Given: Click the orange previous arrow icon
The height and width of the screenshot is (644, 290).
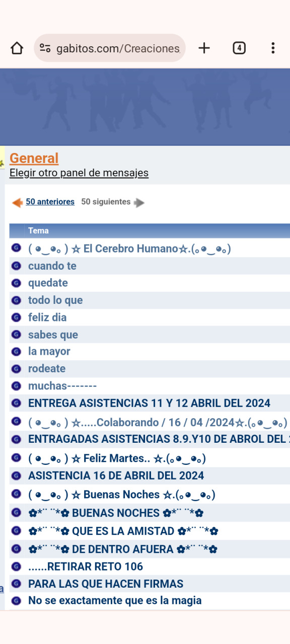Looking at the screenshot, I should (x=17, y=203).
